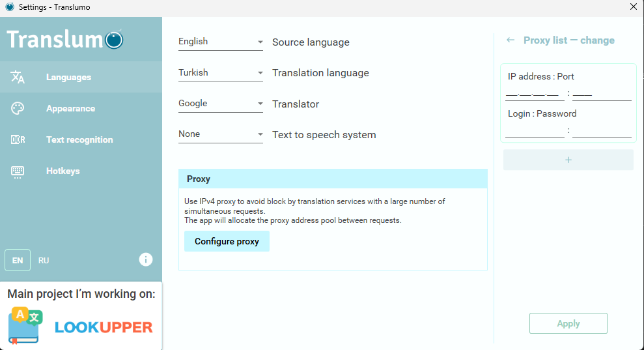Viewport: 644px width, 350px height.
Task: Go to the Appearance settings tab
Action: (x=81, y=108)
